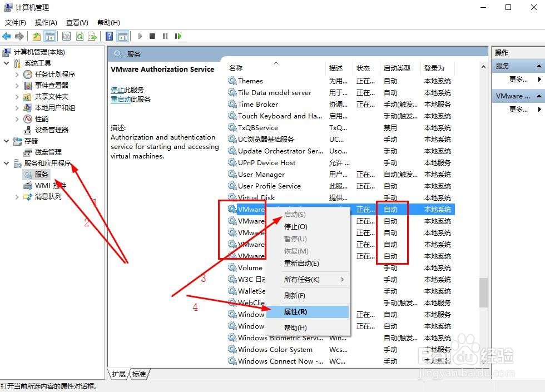Stop the service with the black square toolbar icon
Screen dimensions: 545x392
[152, 36]
